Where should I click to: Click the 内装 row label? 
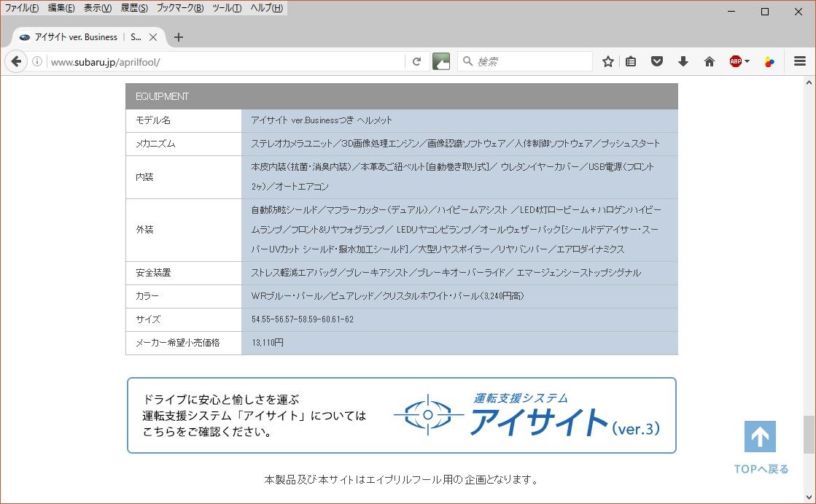(144, 177)
